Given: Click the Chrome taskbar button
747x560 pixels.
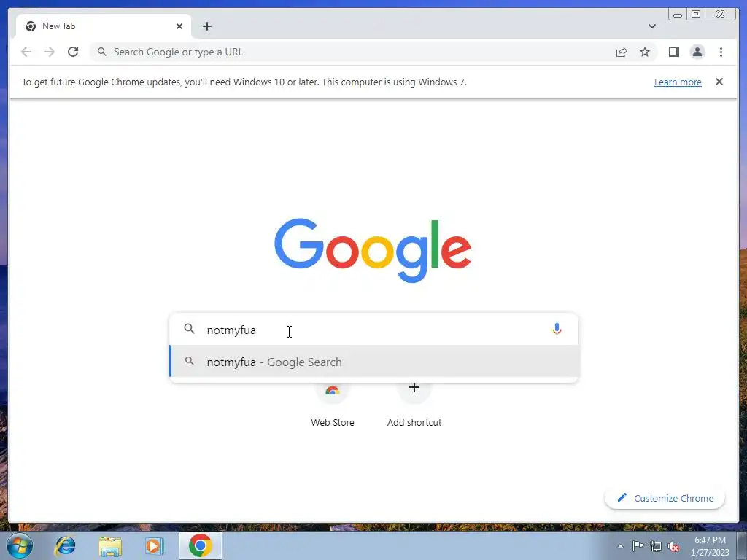Looking at the screenshot, I should click(x=200, y=545).
